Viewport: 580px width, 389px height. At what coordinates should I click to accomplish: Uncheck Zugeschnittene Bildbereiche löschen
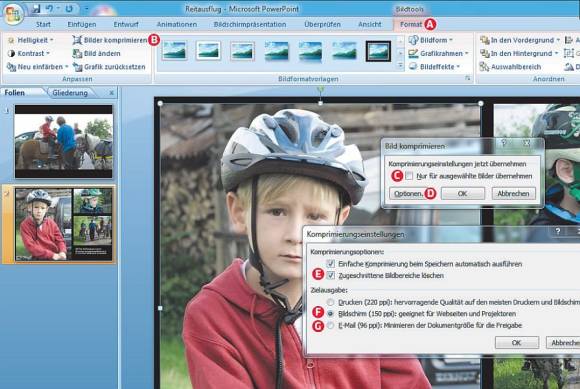tap(331, 275)
